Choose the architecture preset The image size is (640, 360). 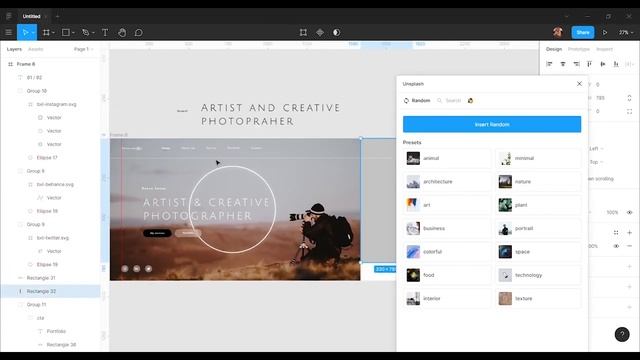point(447,181)
